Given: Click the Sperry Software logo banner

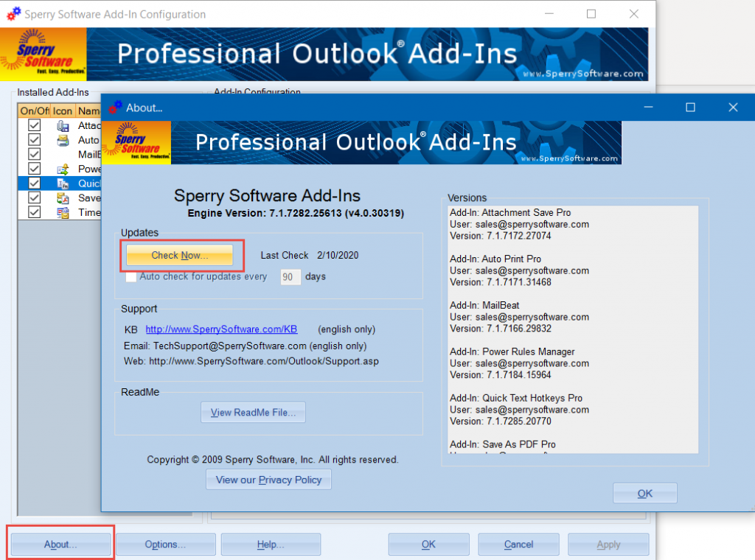Looking at the screenshot, I should coord(136,142).
